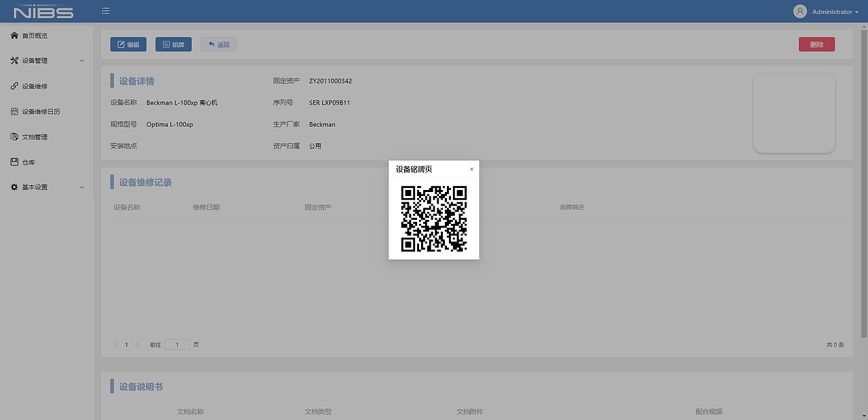This screenshot has width=868, height=420.
Task: Click the 设备维修记录 section heading
Action: click(x=145, y=183)
